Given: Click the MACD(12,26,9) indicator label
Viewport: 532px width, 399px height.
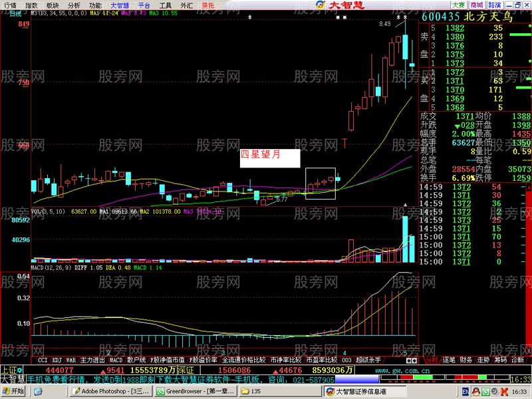Looking at the screenshot, I should tap(52, 268).
